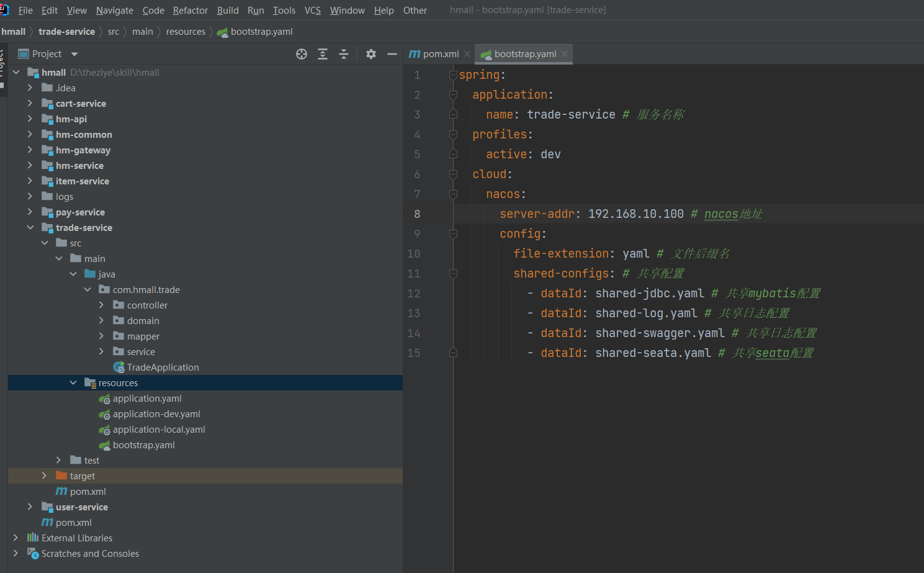Image resolution: width=924 pixels, height=573 pixels.
Task: Expand the .idea folder
Action: (x=30, y=88)
